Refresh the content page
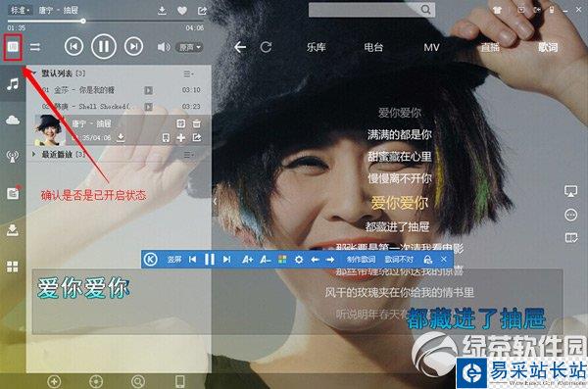 pyautogui.click(x=266, y=47)
